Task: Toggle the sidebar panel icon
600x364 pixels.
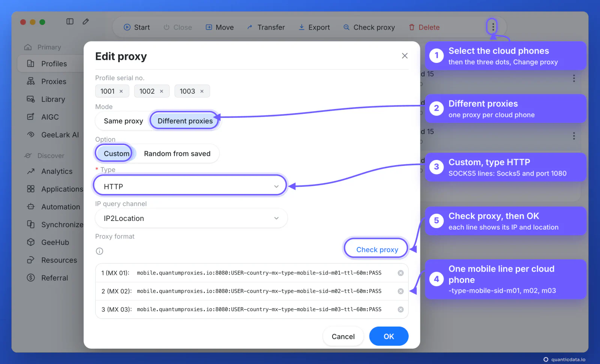Action: coord(70,21)
